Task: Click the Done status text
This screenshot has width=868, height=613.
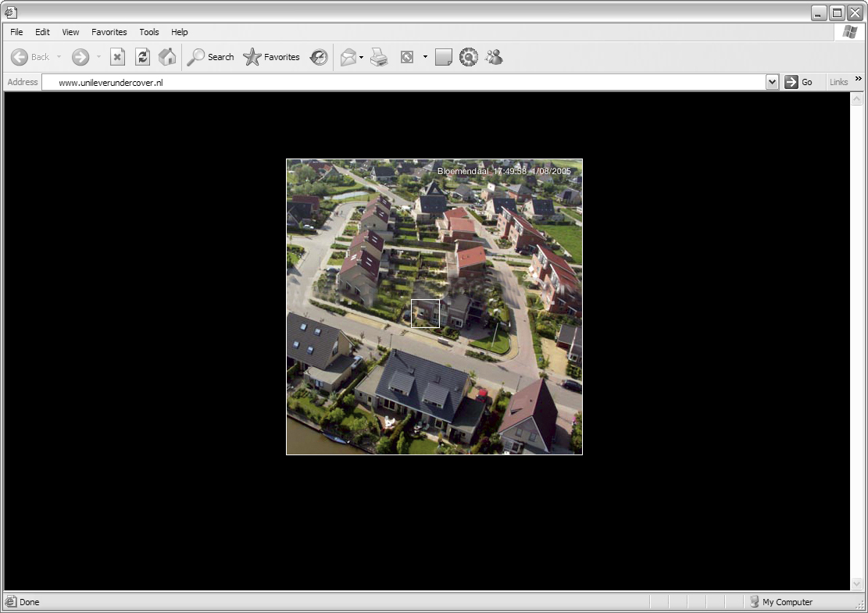Action: click(x=30, y=602)
